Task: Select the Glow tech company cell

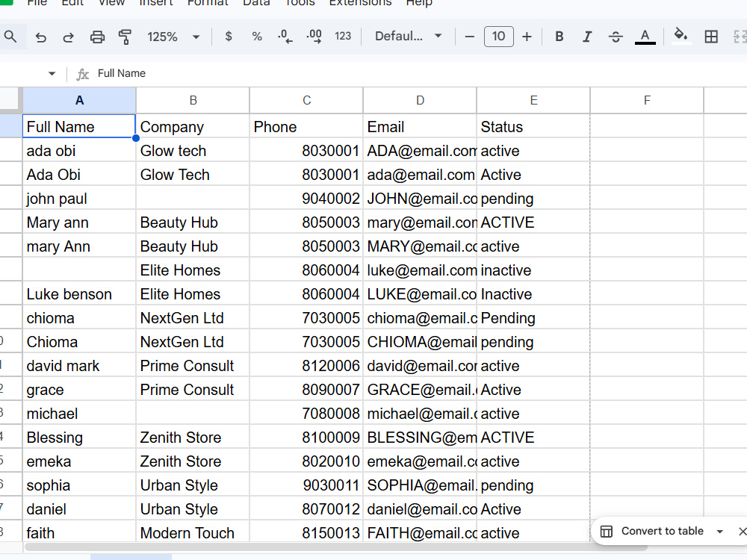Action: coord(193,151)
